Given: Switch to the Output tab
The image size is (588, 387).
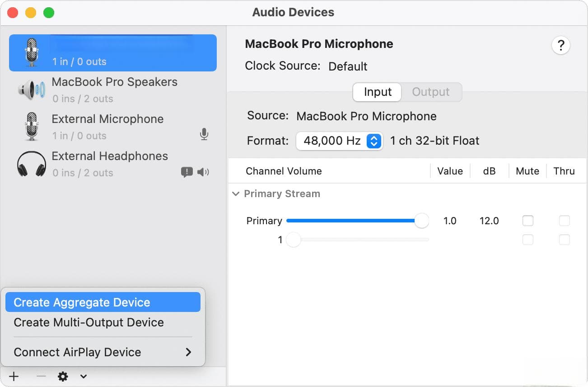Looking at the screenshot, I should coord(431,92).
